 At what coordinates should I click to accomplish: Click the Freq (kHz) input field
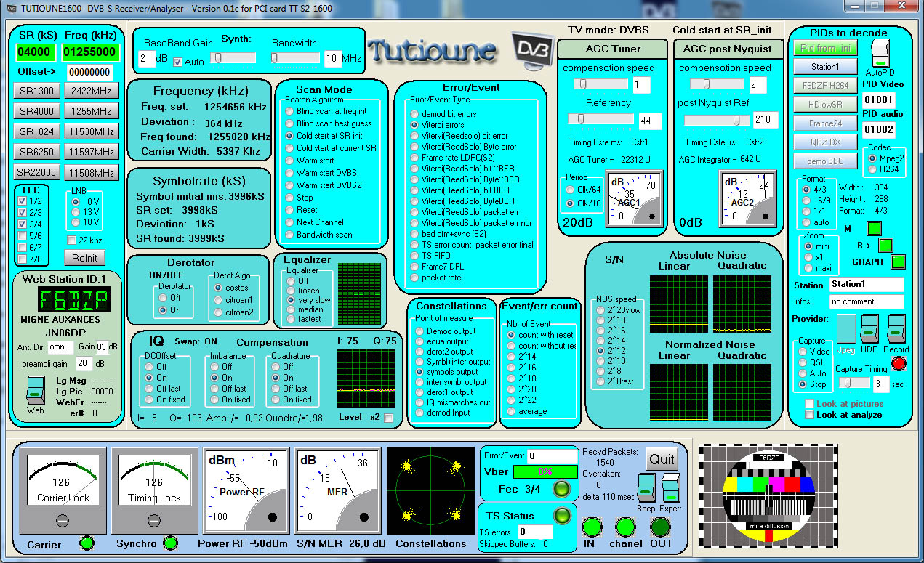[x=90, y=52]
